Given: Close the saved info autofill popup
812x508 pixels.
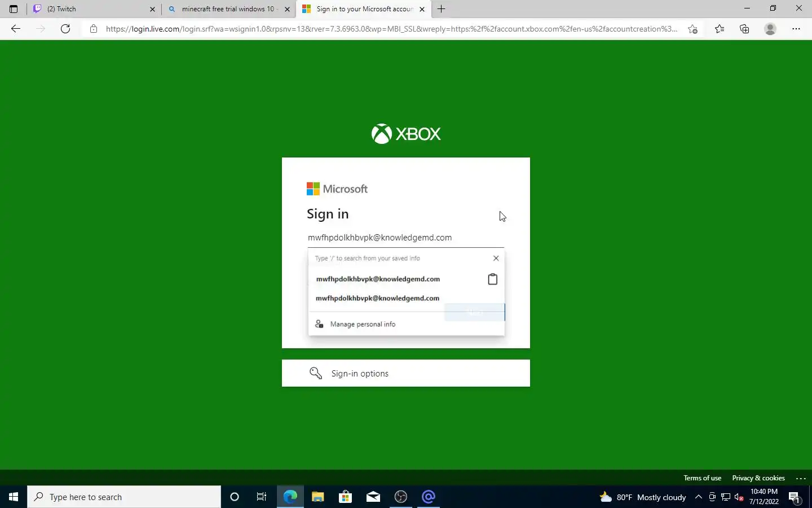Looking at the screenshot, I should (496, 258).
